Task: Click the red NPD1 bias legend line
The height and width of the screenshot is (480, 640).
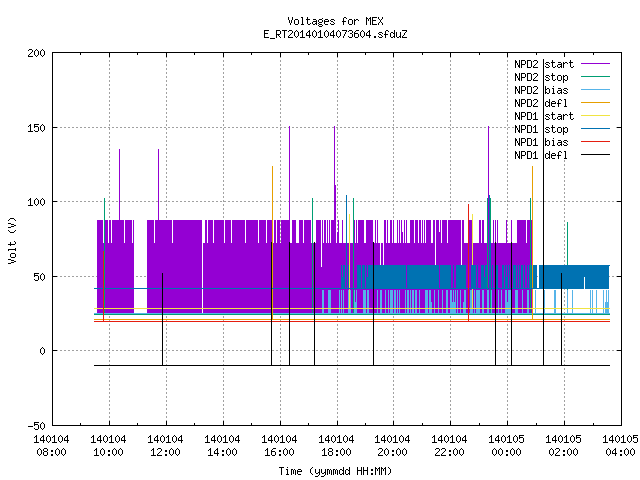Action: coord(596,142)
